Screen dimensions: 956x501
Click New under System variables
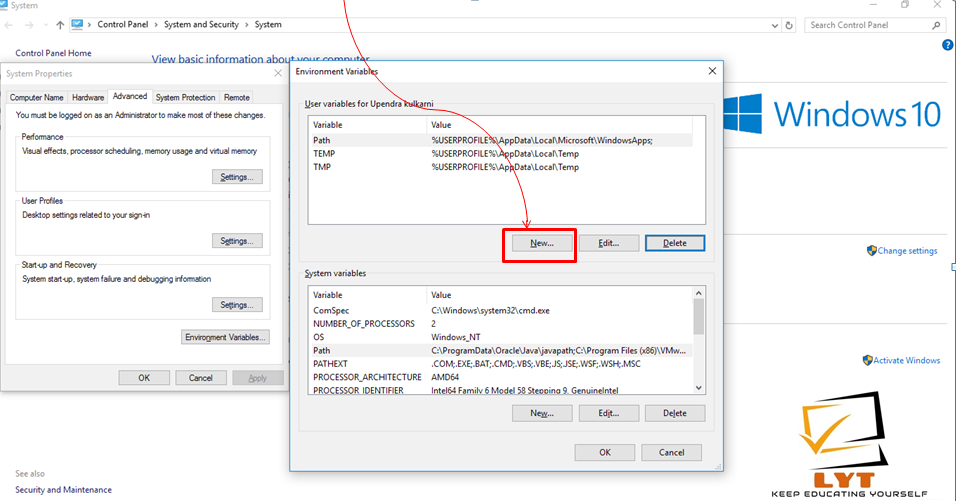542,413
